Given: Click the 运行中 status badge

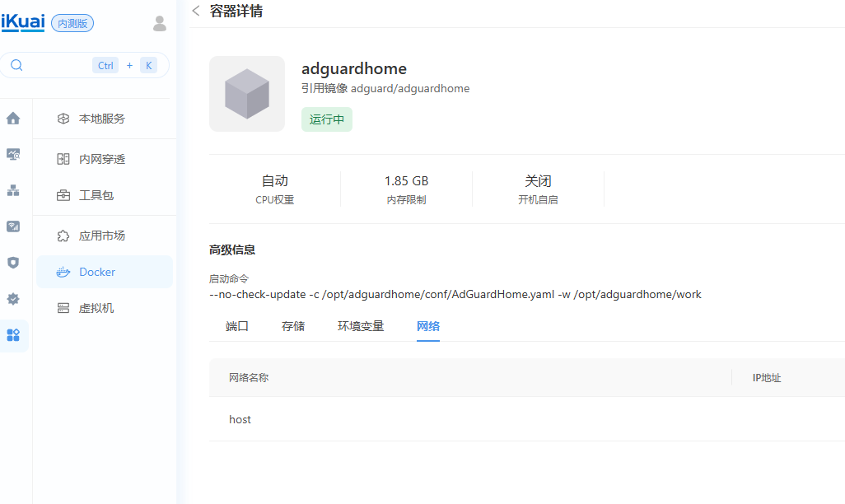Looking at the screenshot, I should point(327,119).
